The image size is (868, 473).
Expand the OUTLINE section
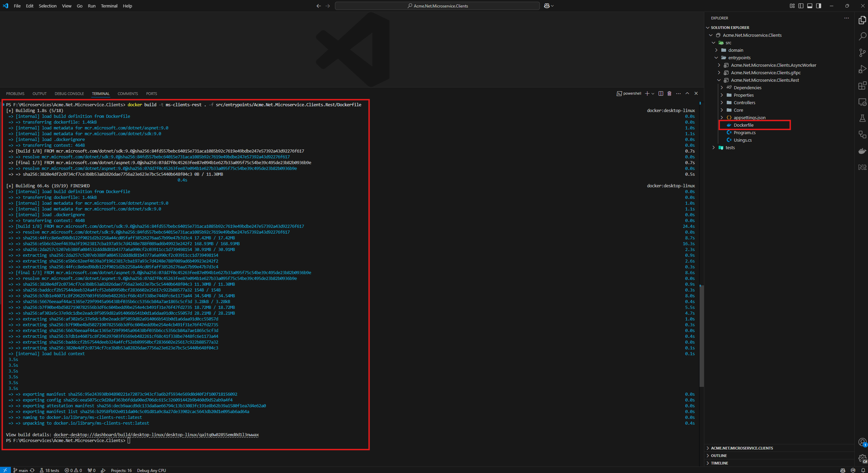tap(719, 456)
